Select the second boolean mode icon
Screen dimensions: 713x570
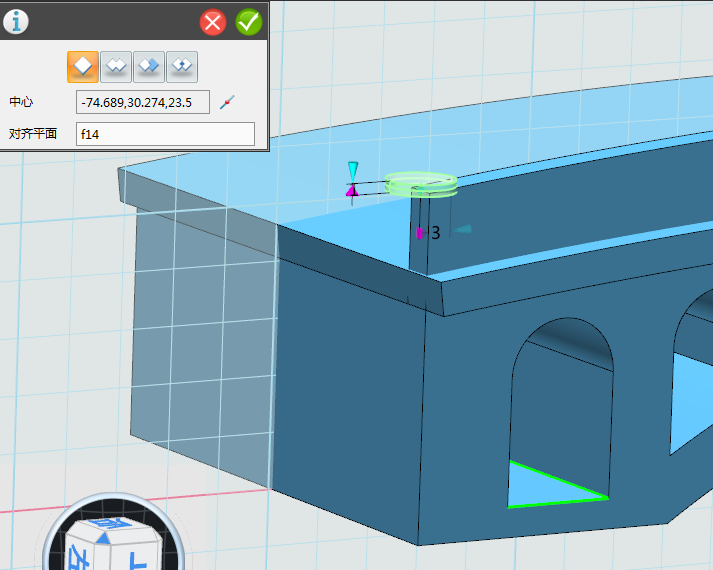click(117, 66)
